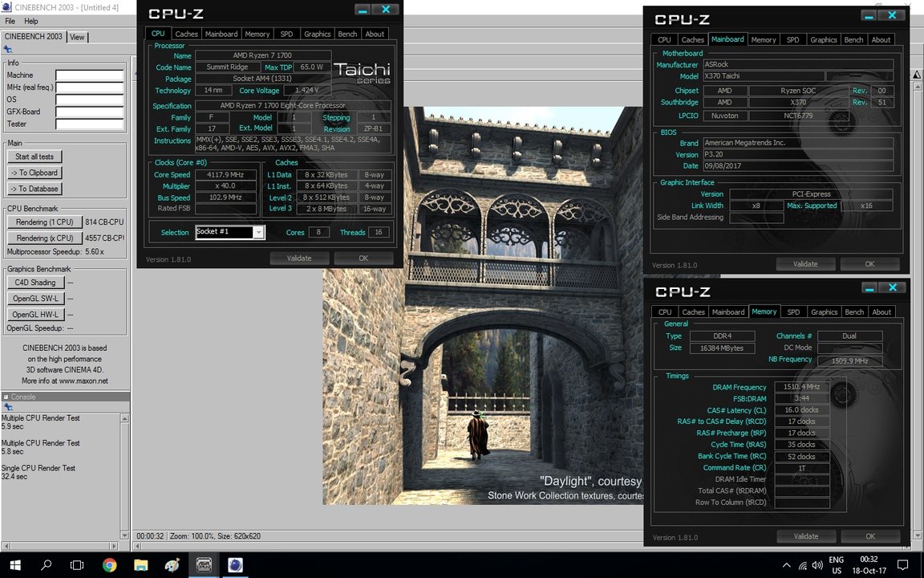Open File Explorer from the taskbar

point(141,565)
